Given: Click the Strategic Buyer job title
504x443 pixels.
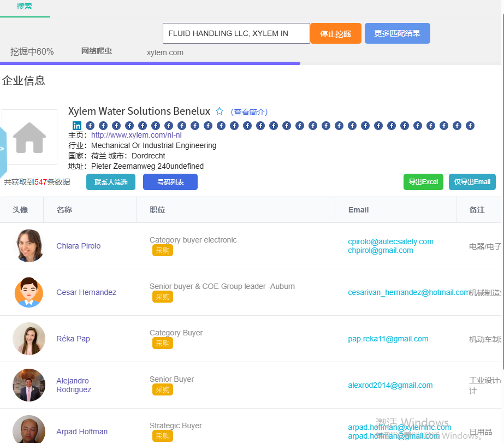Looking at the screenshot, I should 175,426.
